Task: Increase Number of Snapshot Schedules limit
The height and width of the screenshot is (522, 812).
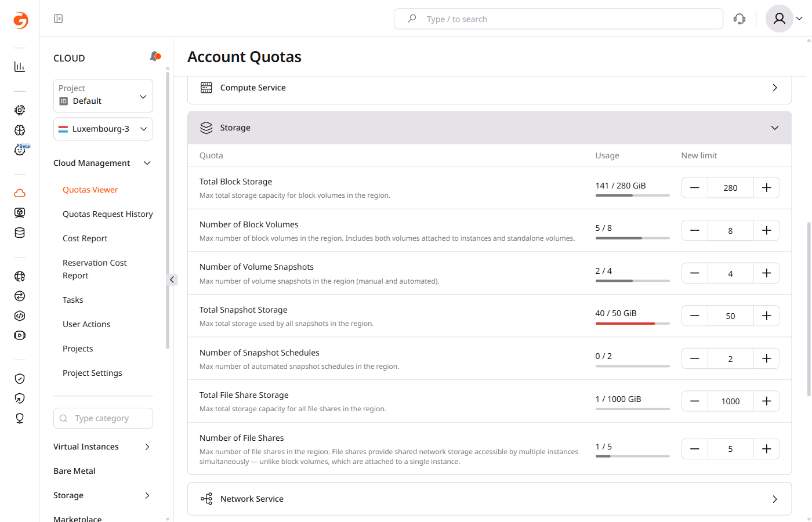Action: [x=766, y=358]
